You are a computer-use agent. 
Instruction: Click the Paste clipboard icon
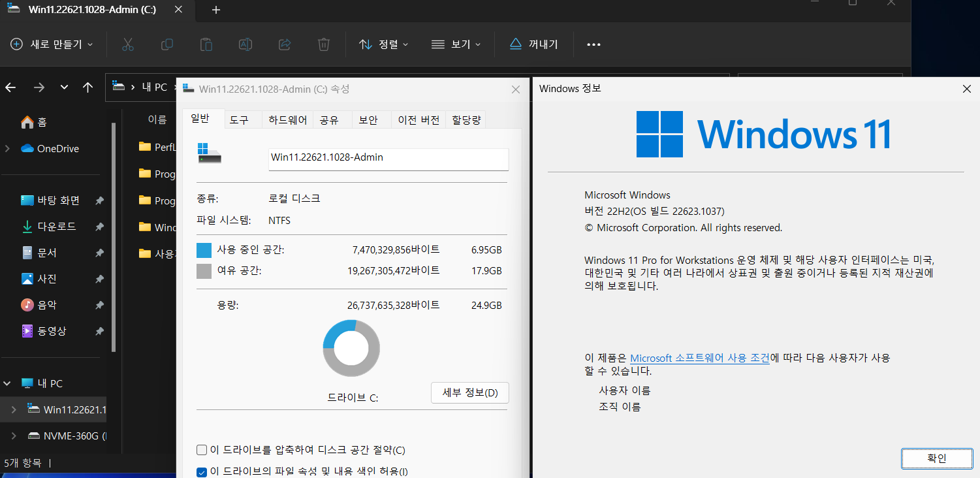(x=206, y=44)
